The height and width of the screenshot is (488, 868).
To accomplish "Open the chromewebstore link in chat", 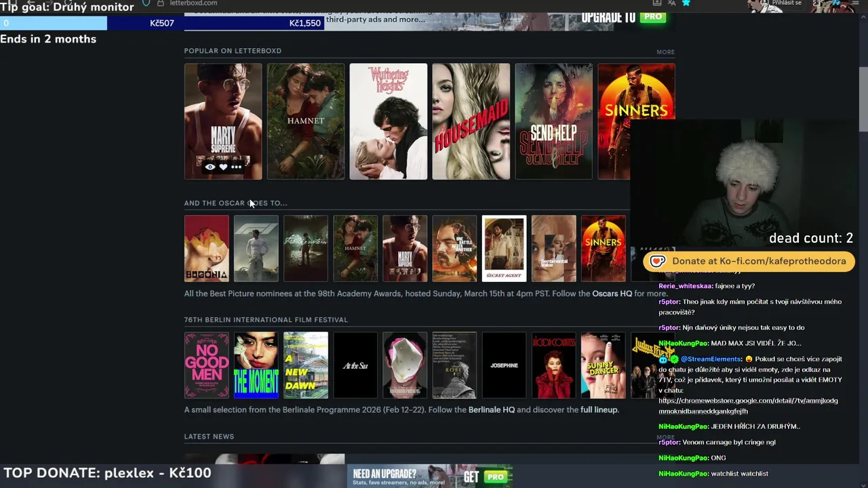I will [x=748, y=406].
